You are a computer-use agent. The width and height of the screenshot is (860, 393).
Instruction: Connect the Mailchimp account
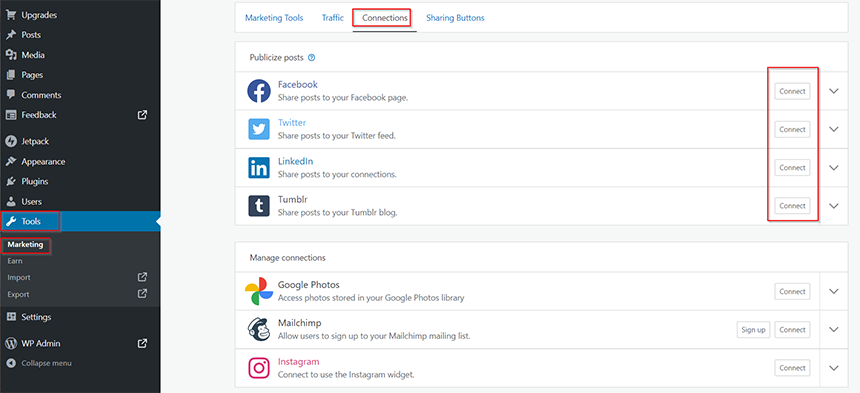pos(792,329)
